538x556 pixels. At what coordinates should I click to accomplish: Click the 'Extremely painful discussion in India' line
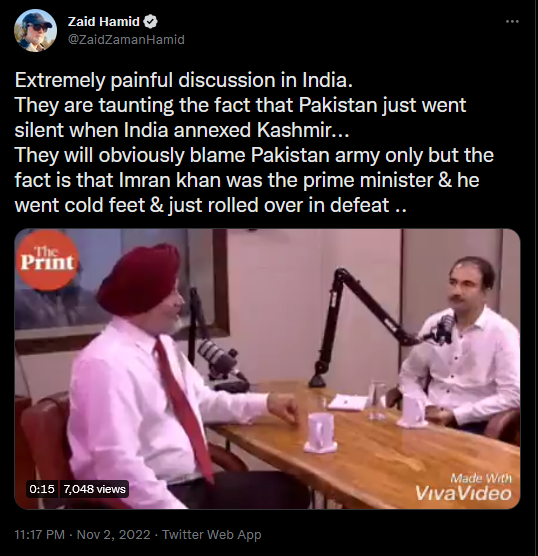[184, 80]
